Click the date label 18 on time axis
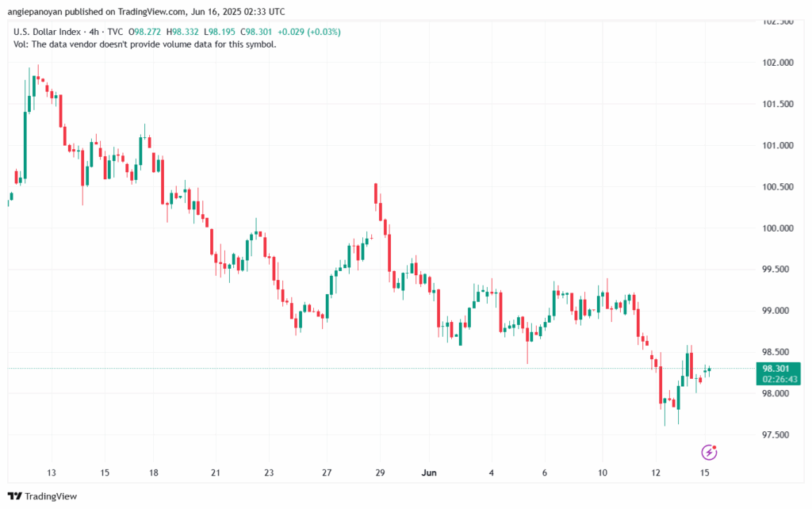The image size is (812, 509). click(x=154, y=473)
